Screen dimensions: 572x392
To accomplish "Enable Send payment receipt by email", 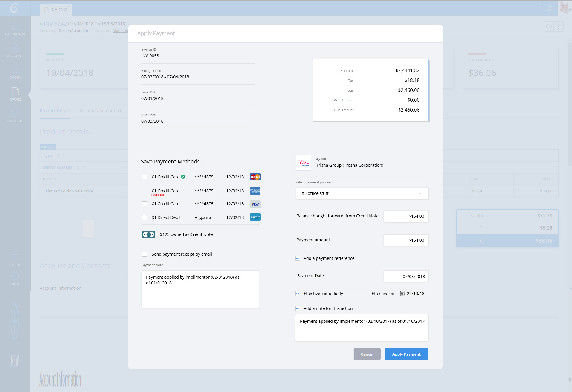I will point(144,254).
